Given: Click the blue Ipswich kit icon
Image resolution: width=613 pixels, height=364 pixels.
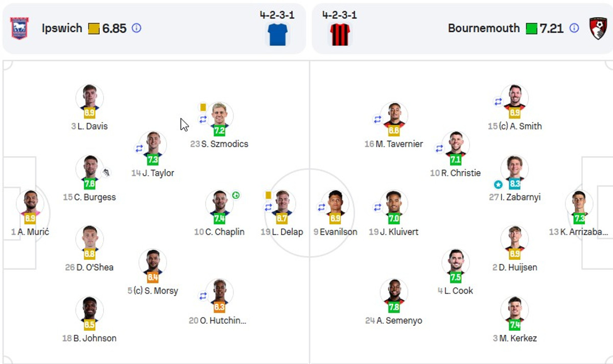Looking at the screenshot, I should (x=277, y=34).
